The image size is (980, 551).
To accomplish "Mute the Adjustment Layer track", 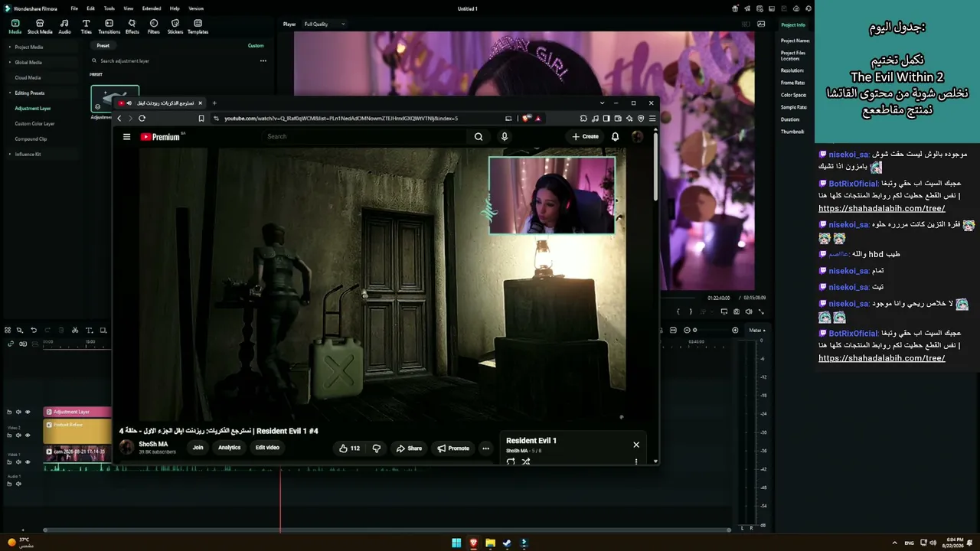I will point(18,412).
